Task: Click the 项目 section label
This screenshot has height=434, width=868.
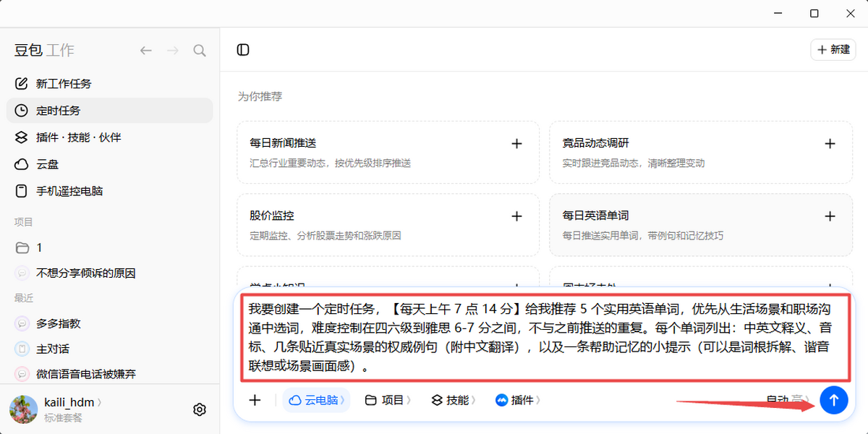Action: pyautogui.click(x=24, y=222)
